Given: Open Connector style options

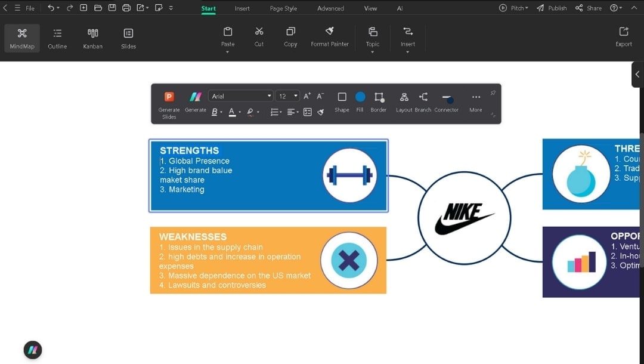Looking at the screenshot, I should click(x=447, y=102).
